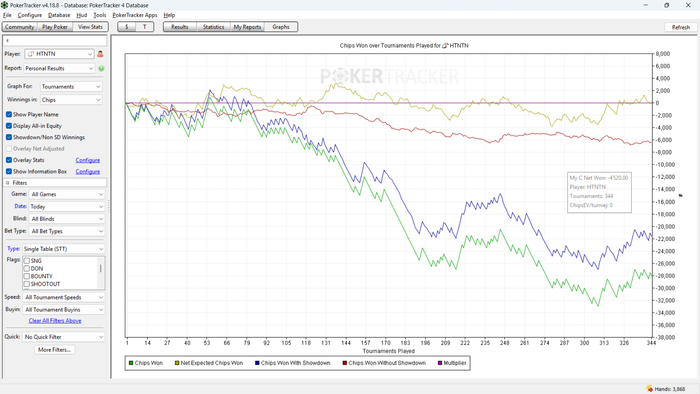Click Configure link next to Show Information Box
The width and height of the screenshot is (700, 394).
point(88,171)
